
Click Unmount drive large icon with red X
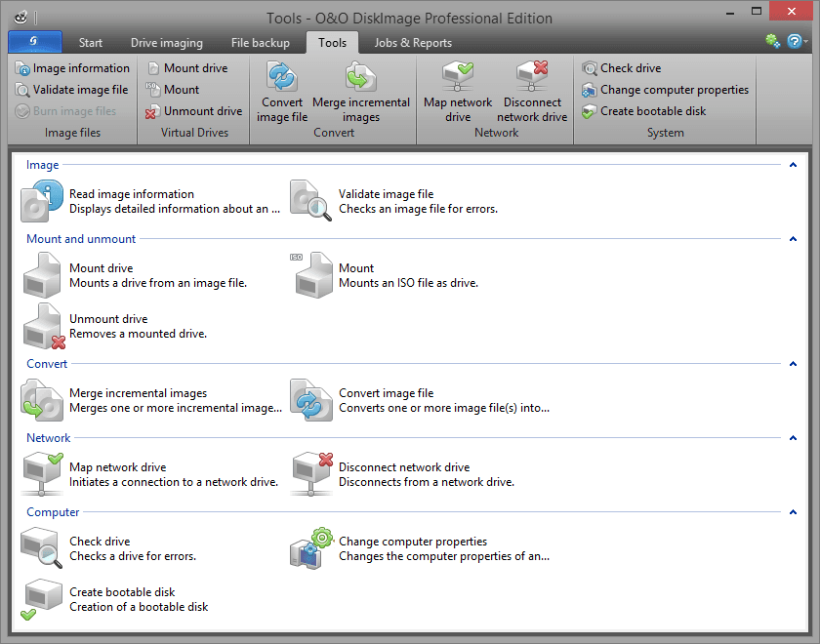44,326
